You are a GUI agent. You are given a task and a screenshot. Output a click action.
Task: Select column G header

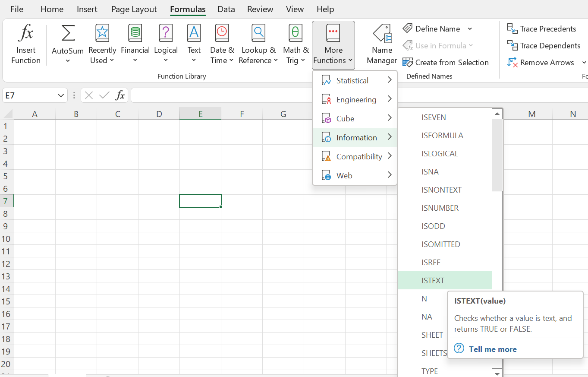point(283,114)
